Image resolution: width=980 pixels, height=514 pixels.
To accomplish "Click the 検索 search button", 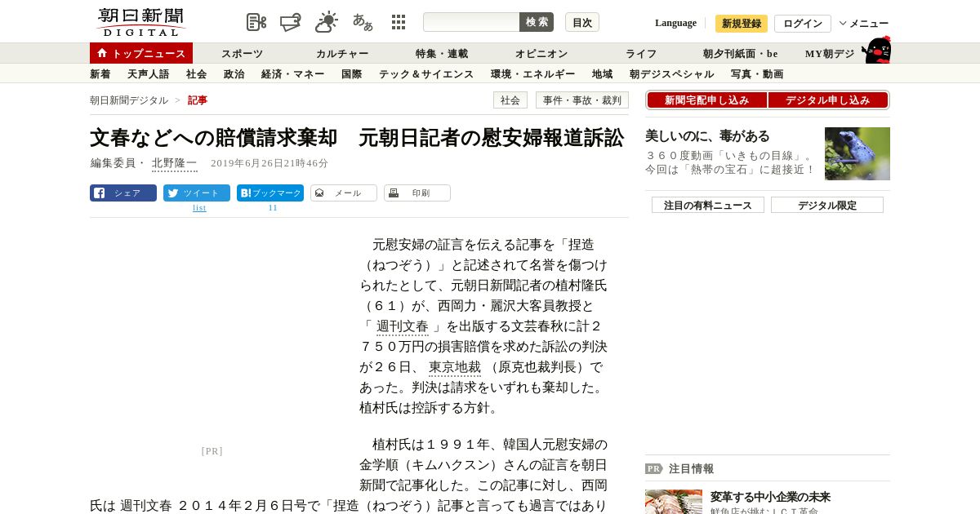I will click(537, 22).
